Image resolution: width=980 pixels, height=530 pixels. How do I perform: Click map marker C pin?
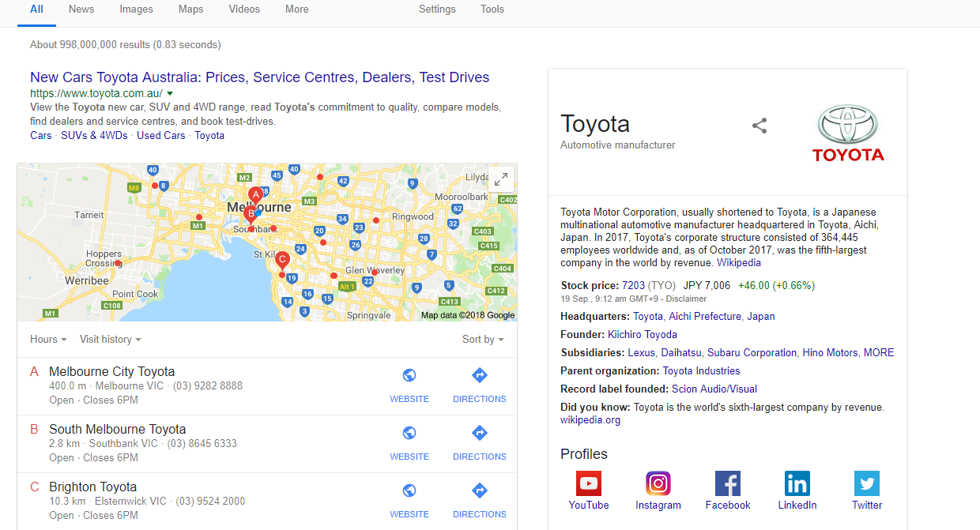tap(283, 261)
